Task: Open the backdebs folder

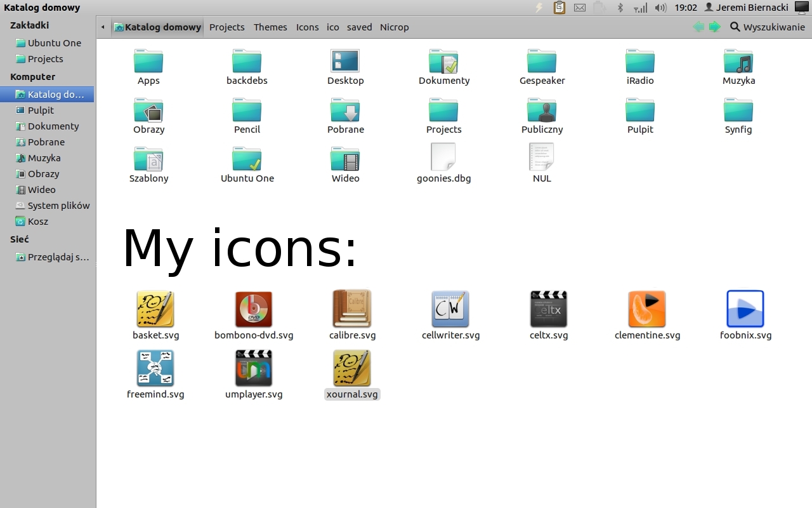Action: tap(247, 62)
